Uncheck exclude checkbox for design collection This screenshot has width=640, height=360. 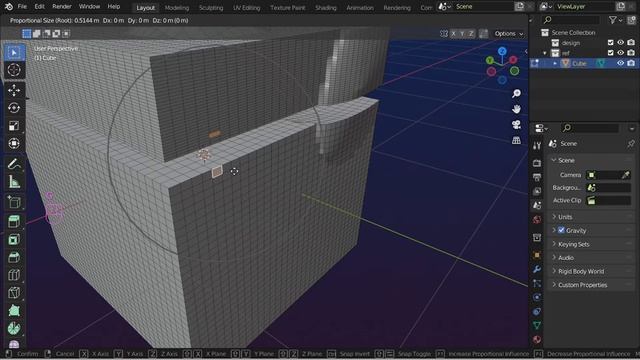click(x=611, y=42)
